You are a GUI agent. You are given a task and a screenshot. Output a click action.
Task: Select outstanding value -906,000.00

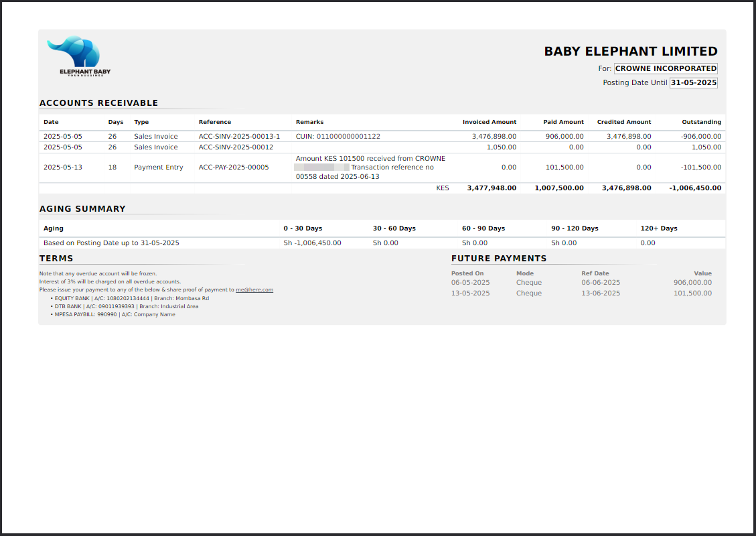coord(701,137)
